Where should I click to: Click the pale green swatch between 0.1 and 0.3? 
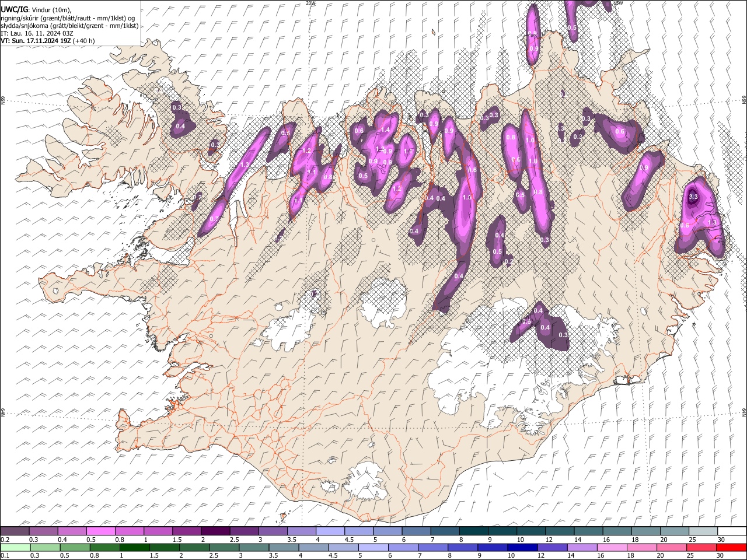[15, 548]
